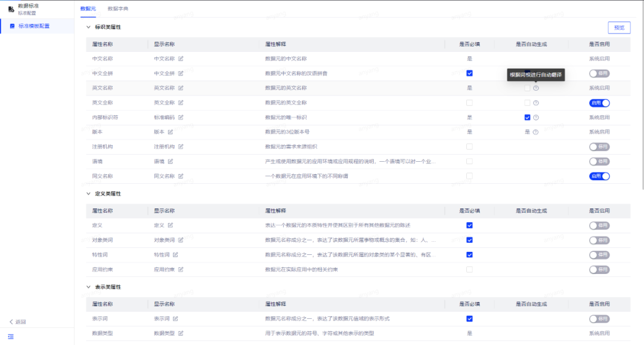The height and width of the screenshot is (345, 644).
Task: Check auto-generate checkbox for 英文全称
Action: (x=527, y=103)
